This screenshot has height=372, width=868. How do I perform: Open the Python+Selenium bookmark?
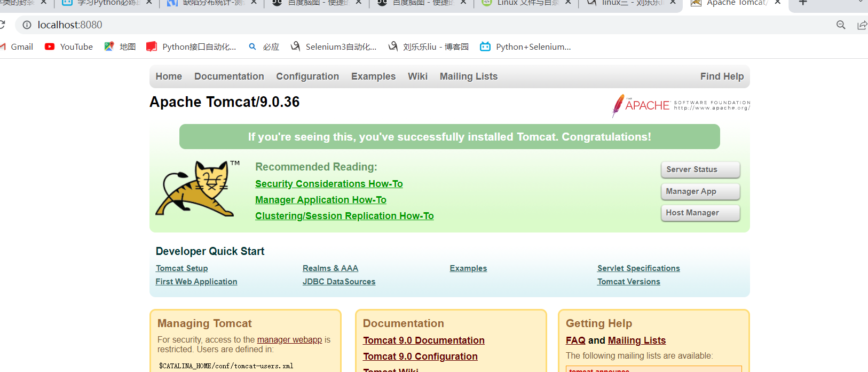[525, 47]
